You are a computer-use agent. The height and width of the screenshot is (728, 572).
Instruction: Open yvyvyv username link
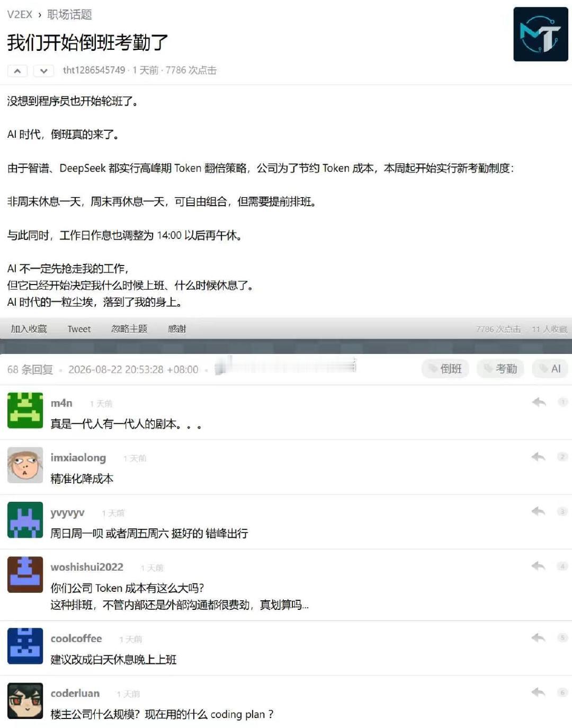tap(67, 513)
